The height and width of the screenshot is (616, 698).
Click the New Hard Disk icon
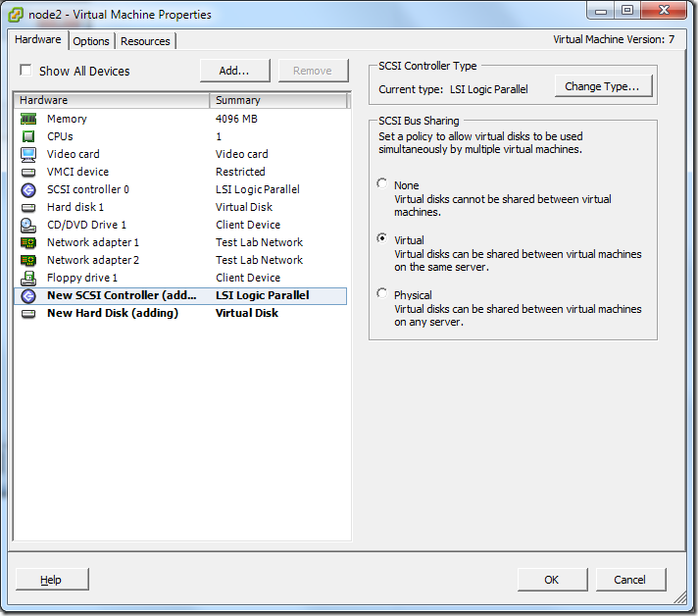coord(28,314)
